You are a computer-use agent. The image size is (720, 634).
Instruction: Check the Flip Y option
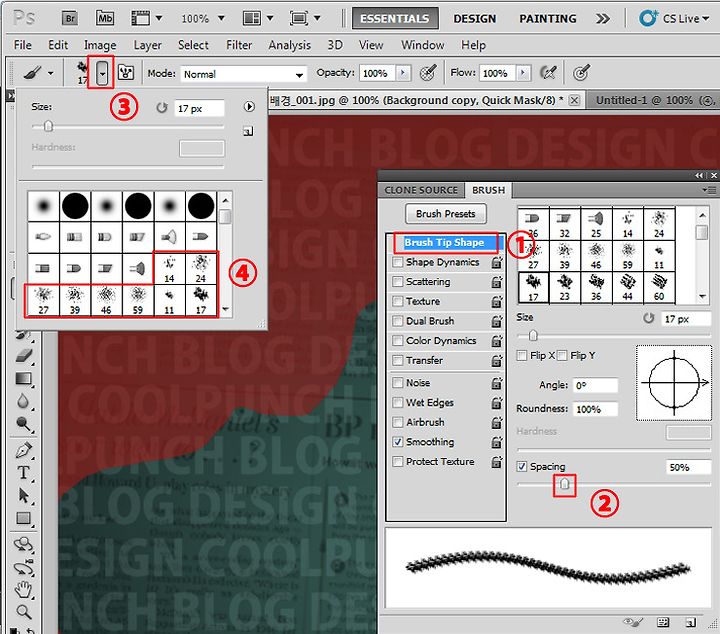[x=562, y=356]
